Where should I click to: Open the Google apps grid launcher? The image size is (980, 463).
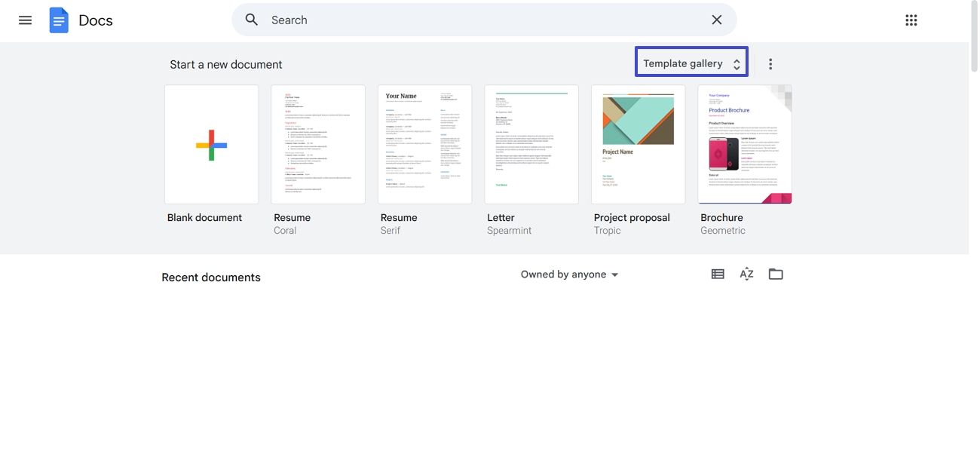(911, 20)
